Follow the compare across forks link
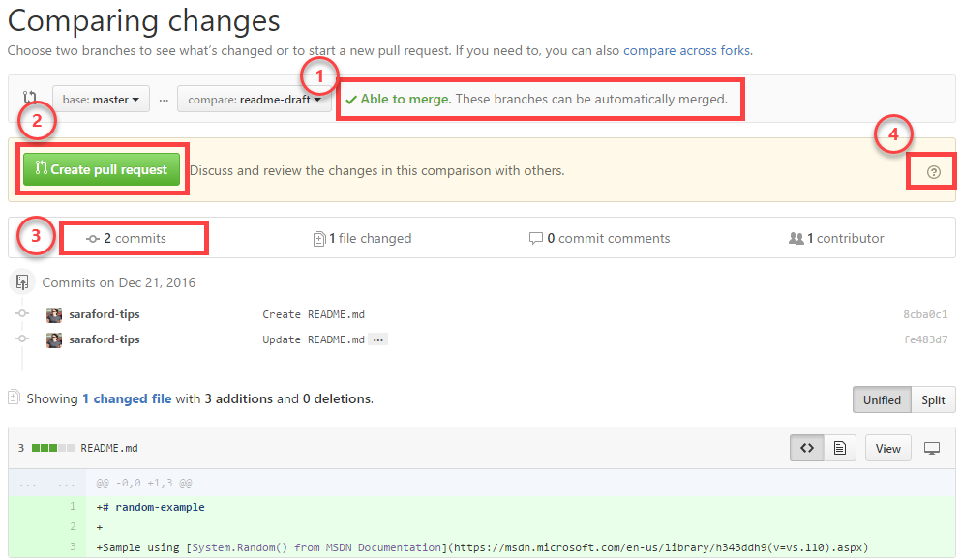Viewport: 961px width, 560px height. point(686,50)
